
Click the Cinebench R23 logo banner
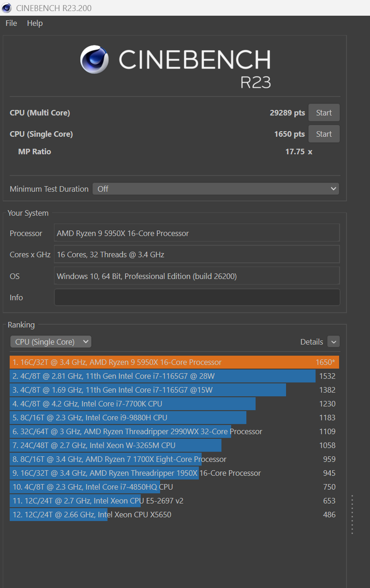point(175,66)
